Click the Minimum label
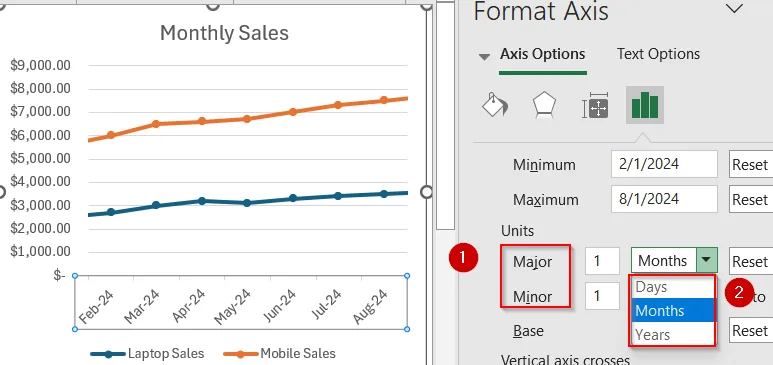 [544, 165]
